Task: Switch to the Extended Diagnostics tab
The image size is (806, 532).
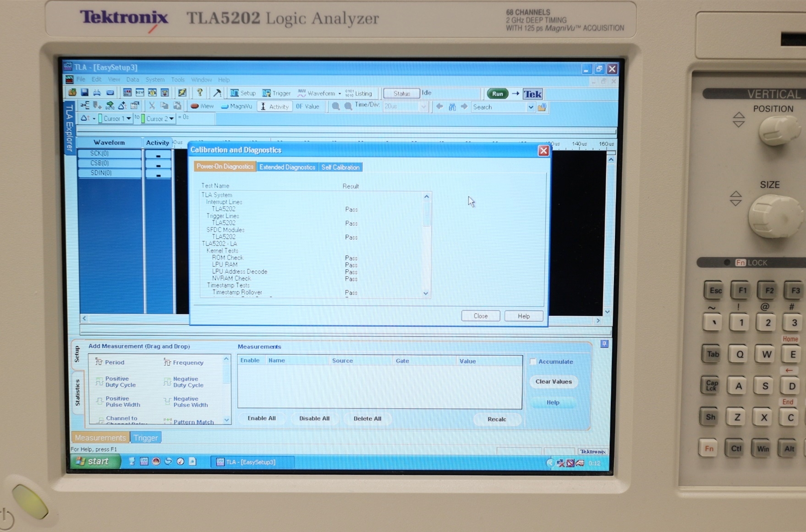Action: point(287,167)
